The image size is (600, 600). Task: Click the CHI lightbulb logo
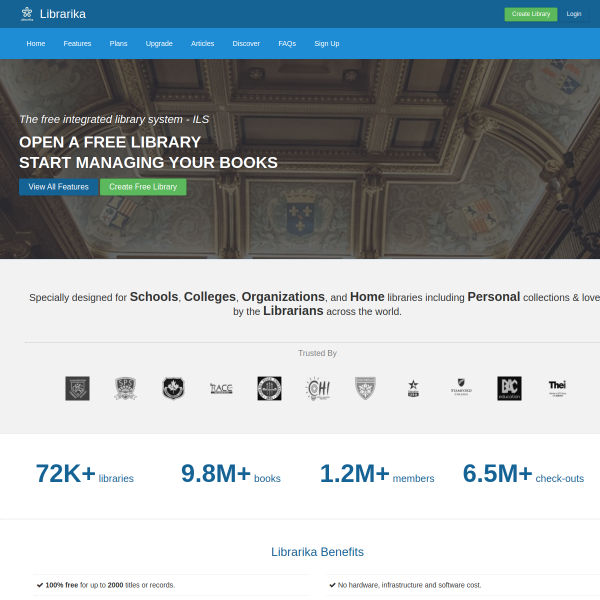[318, 388]
